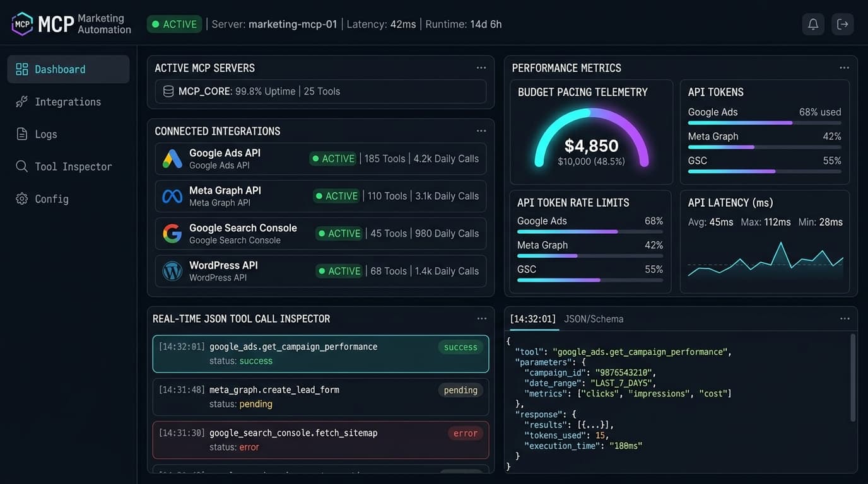Click the MCP_CORE server row
The height and width of the screenshot is (484, 868).
pyautogui.click(x=320, y=91)
